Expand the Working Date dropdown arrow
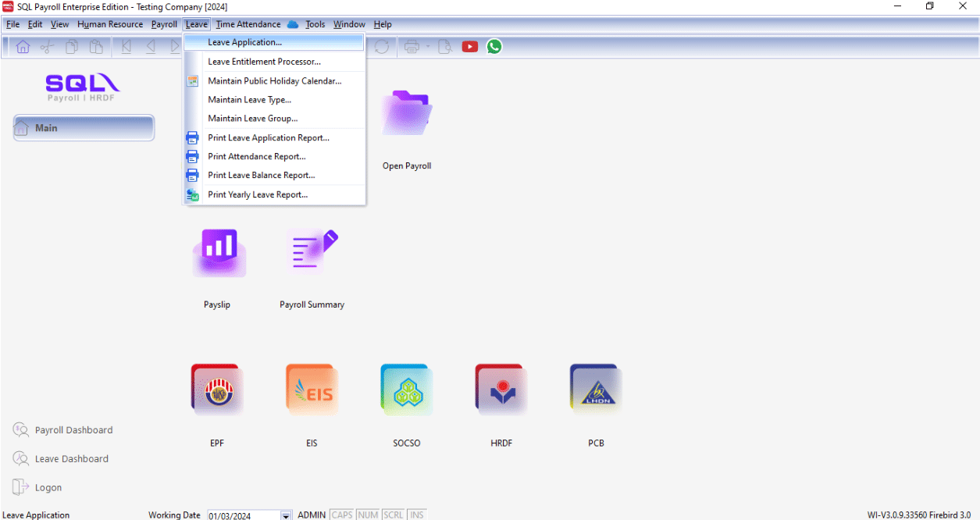Image resolution: width=980 pixels, height=520 pixels. click(x=286, y=515)
